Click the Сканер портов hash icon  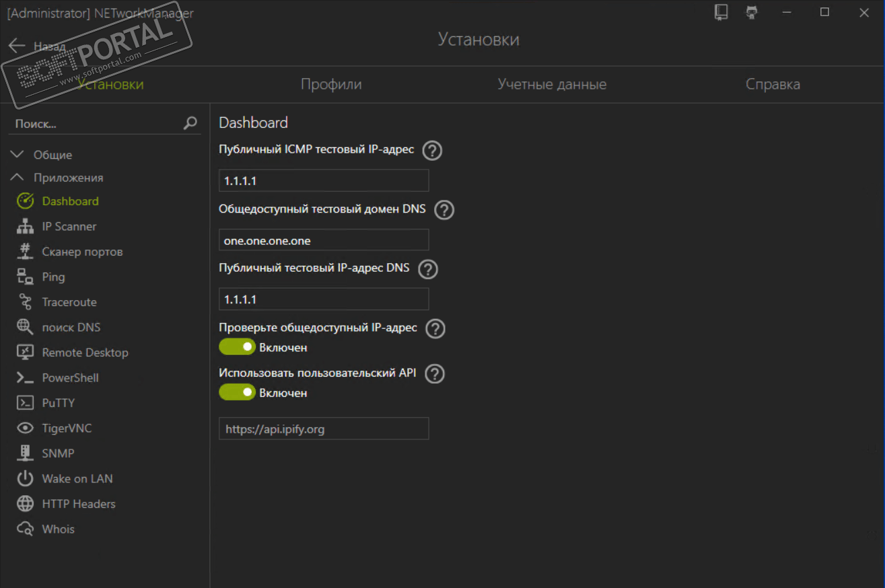[25, 252]
